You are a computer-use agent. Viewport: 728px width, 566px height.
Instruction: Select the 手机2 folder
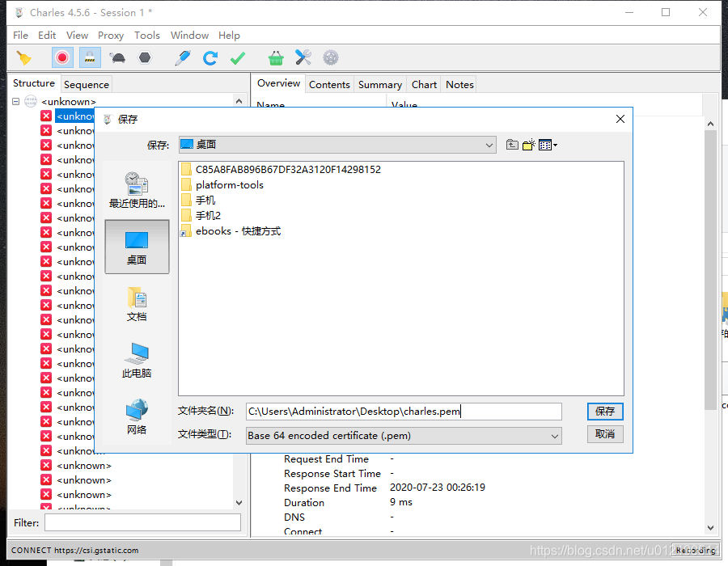tap(201, 216)
